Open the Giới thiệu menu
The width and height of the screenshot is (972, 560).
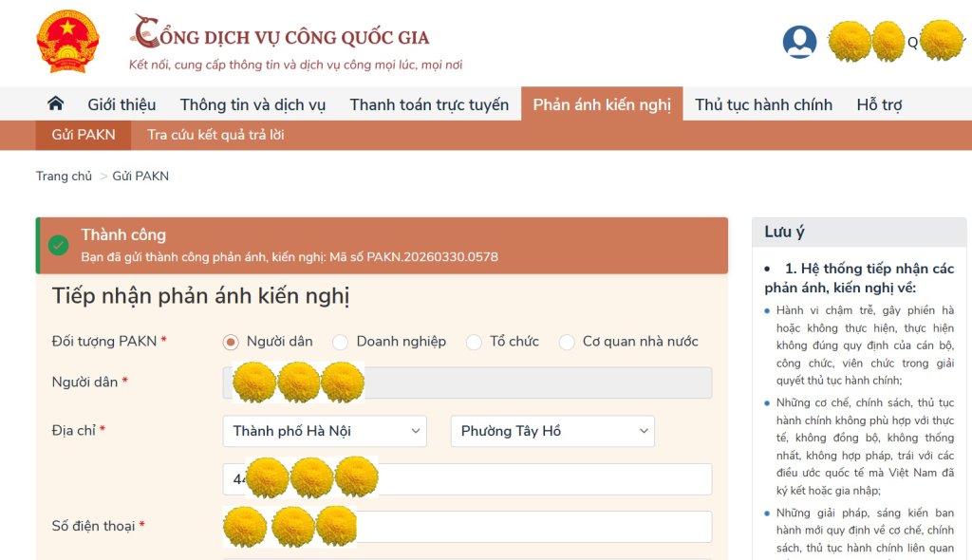click(121, 104)
